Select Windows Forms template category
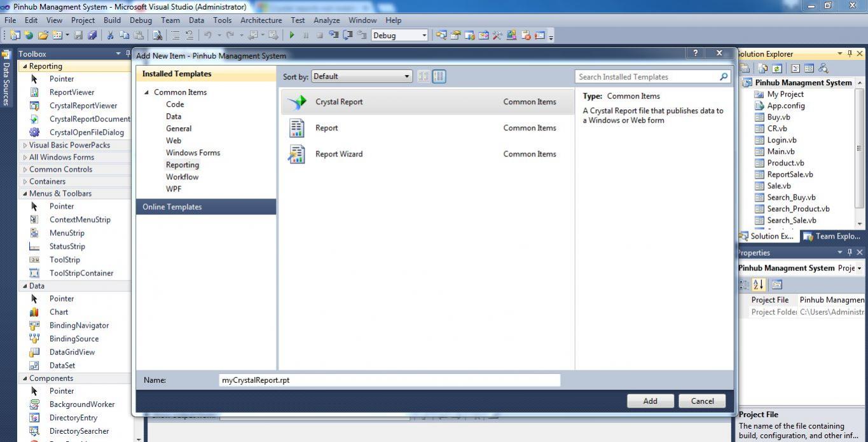Viewport: 868px width, 442px height. [193, 153]
